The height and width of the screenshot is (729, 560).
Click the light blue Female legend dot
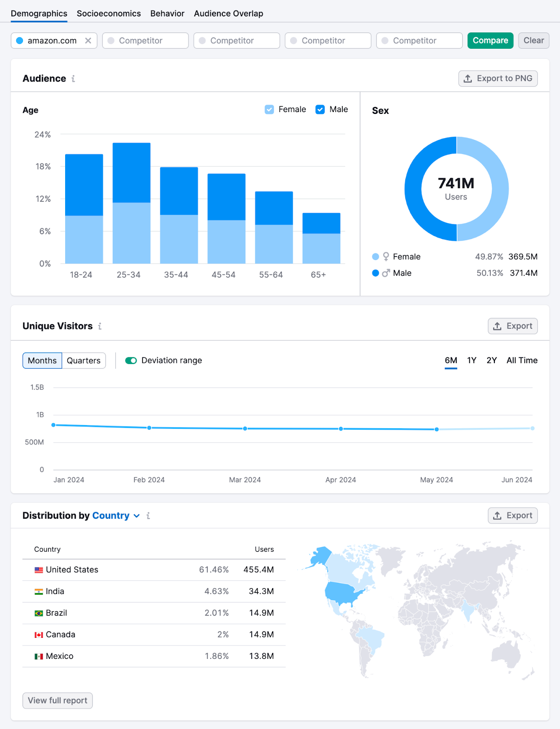click(x=376, y=257)
